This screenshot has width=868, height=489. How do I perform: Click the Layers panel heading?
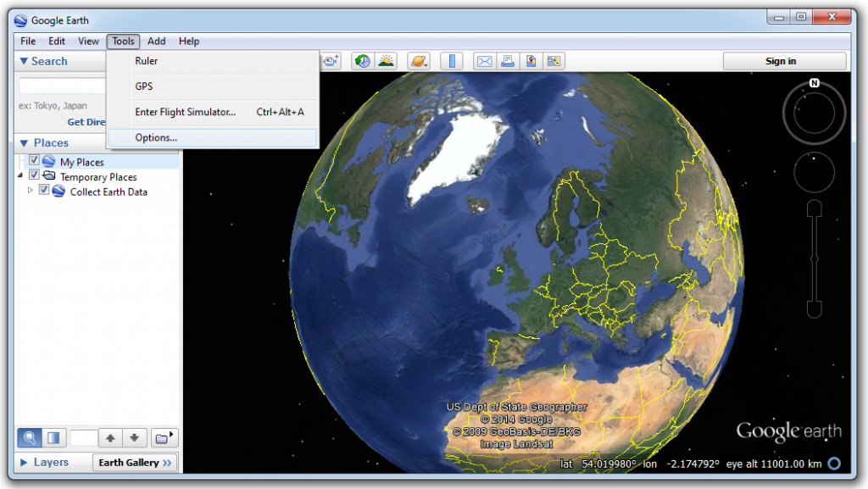[x=52, y=463]
